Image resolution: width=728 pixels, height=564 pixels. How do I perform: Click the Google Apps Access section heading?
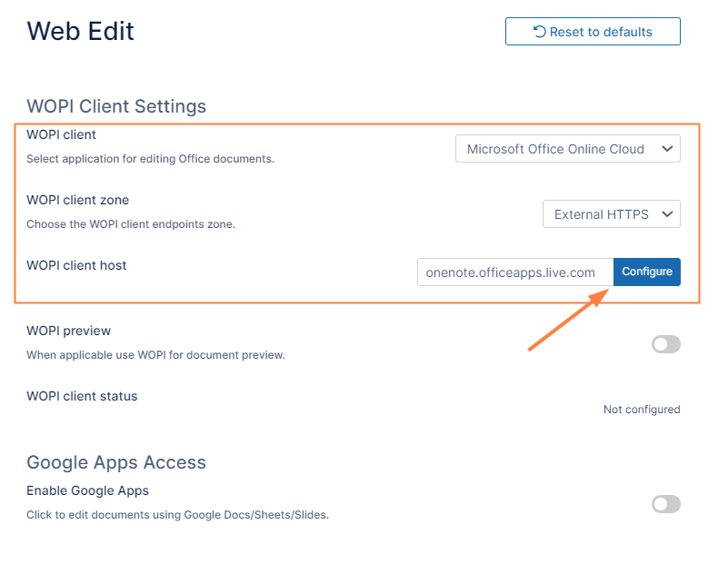[116, 462]
